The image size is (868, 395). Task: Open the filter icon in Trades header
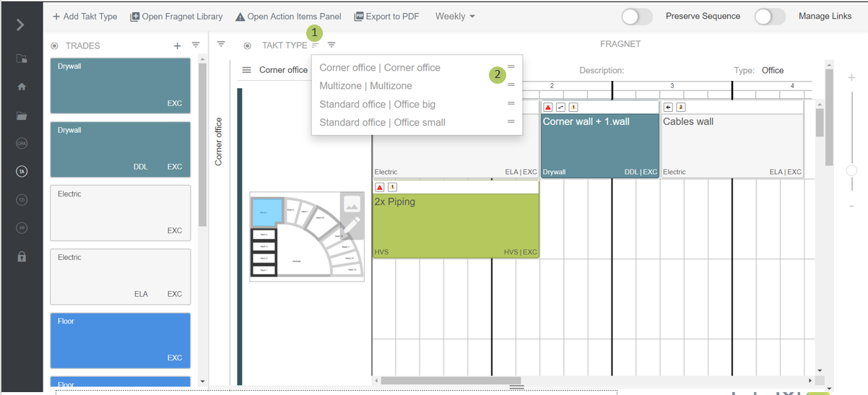point(196,45)
